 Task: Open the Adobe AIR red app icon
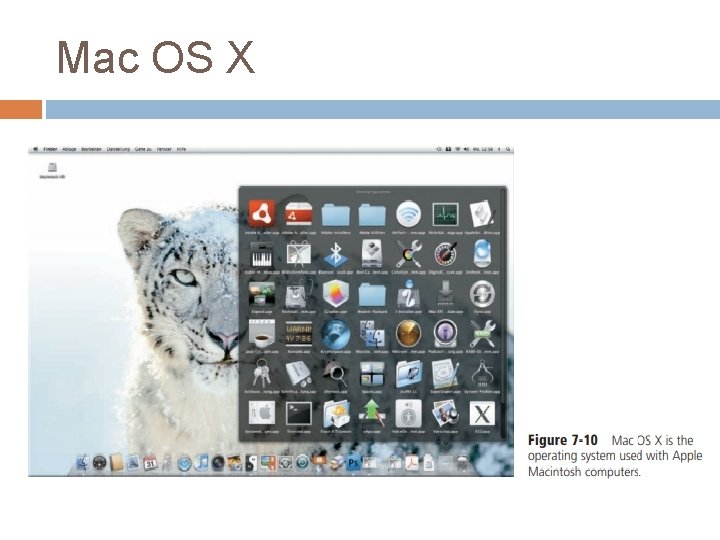click(x=262, y=214)
